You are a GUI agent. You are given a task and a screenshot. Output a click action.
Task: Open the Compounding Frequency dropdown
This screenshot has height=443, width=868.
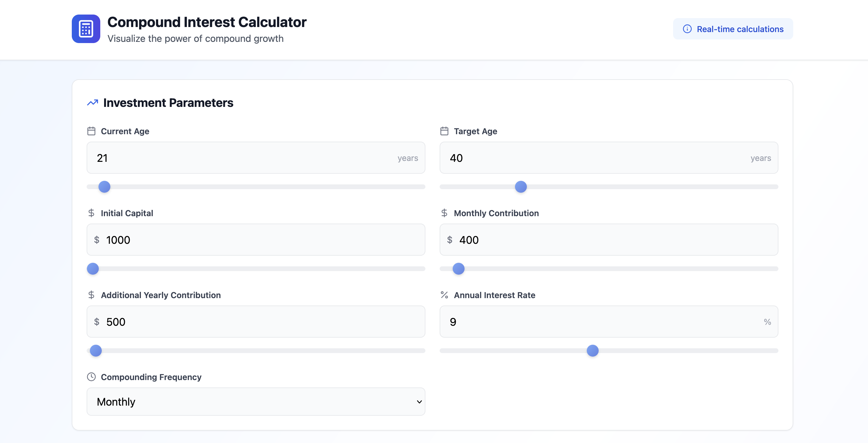pyautogui.click(x=256, y=401)
